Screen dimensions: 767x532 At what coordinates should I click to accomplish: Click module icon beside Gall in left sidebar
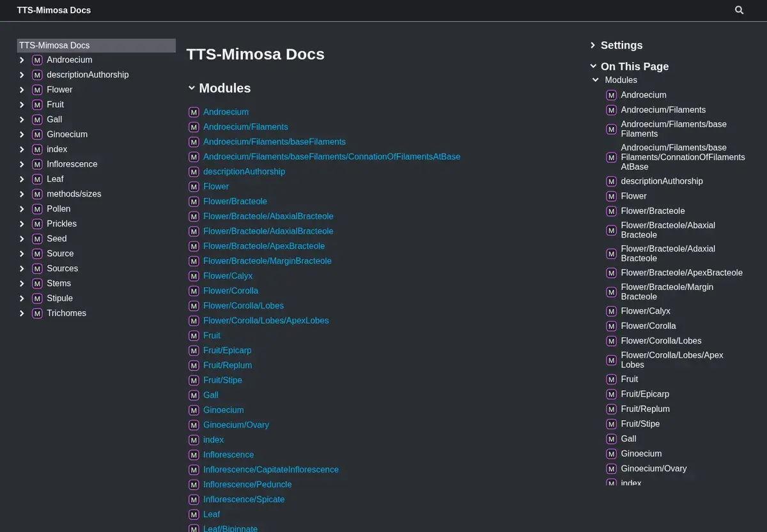pos(37,119)
